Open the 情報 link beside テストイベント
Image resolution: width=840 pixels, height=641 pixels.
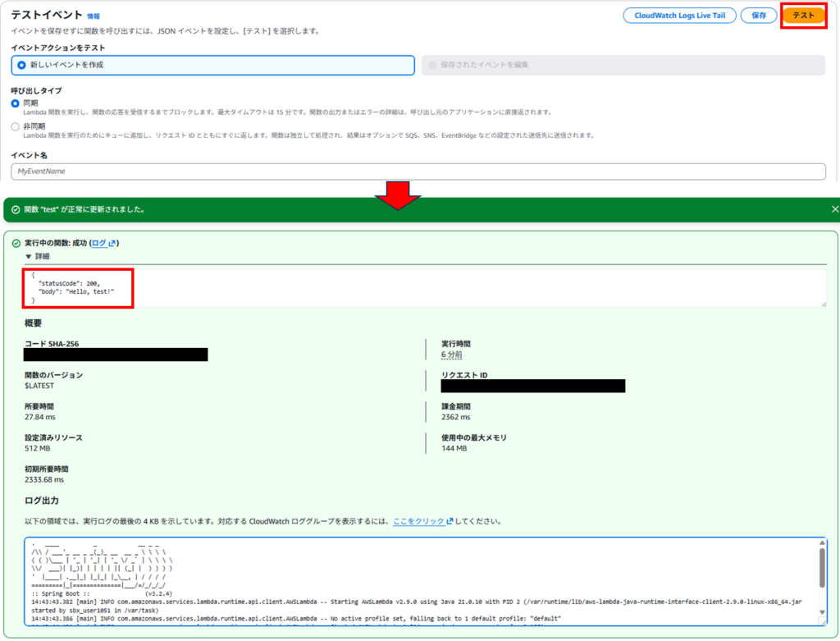(94, 16)
